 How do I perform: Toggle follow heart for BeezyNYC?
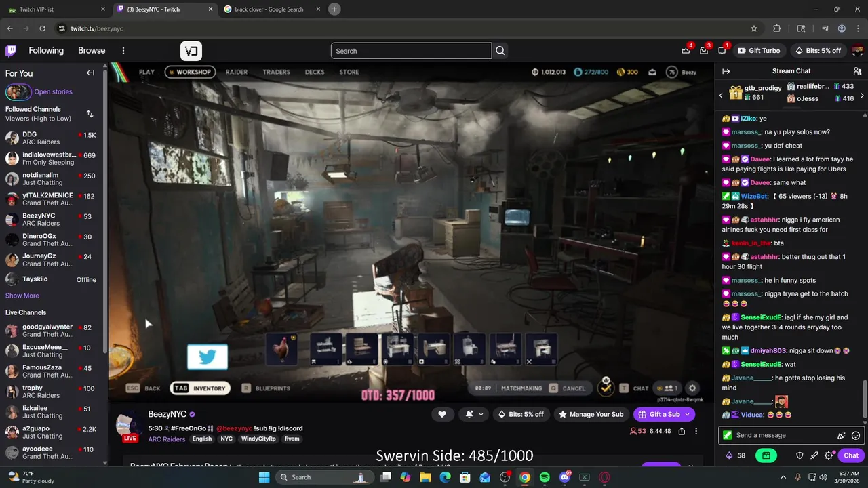click(x=442, y=414)
